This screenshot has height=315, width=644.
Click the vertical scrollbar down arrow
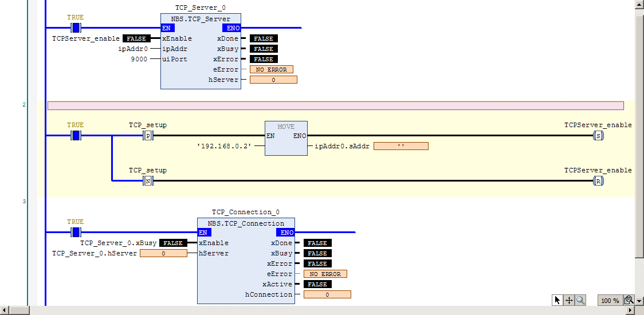pos(640,302)
